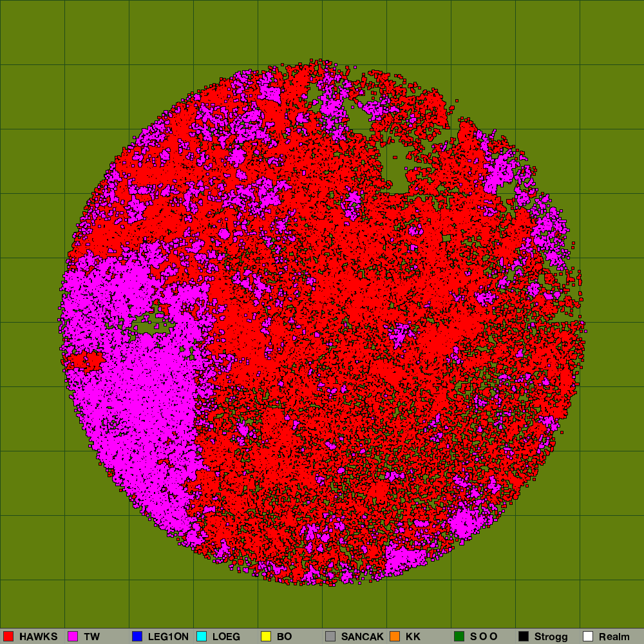Click the yellow BO legend swatch
This screenshot has width=644, height=644.
point(266,636)
